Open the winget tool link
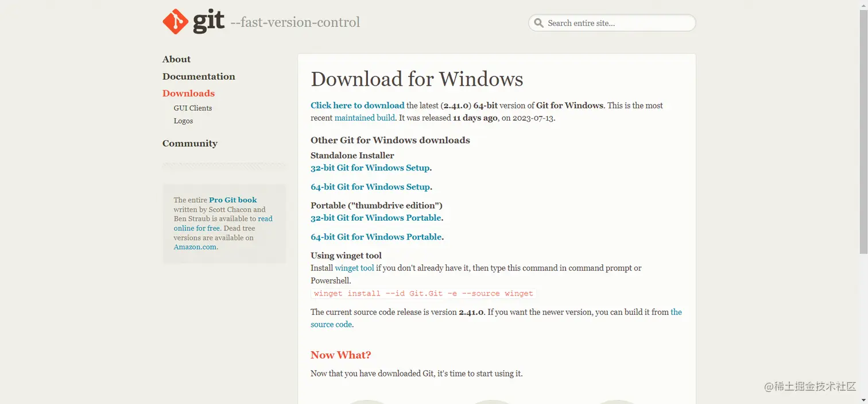The width and height of the screenshot is (868, 404). pyautogui.click(x=354, y=268)
